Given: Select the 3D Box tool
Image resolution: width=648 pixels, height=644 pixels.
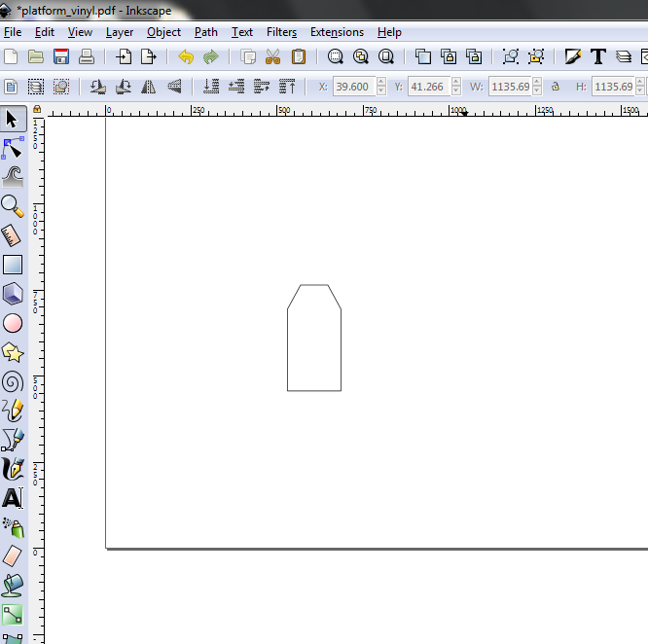Looking at the screenshot, I should click(x=13, y=294).
